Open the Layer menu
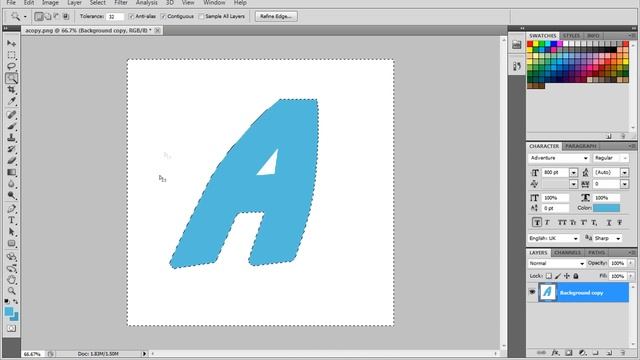This screenshot has height=360, width=640. pos(74,3)
